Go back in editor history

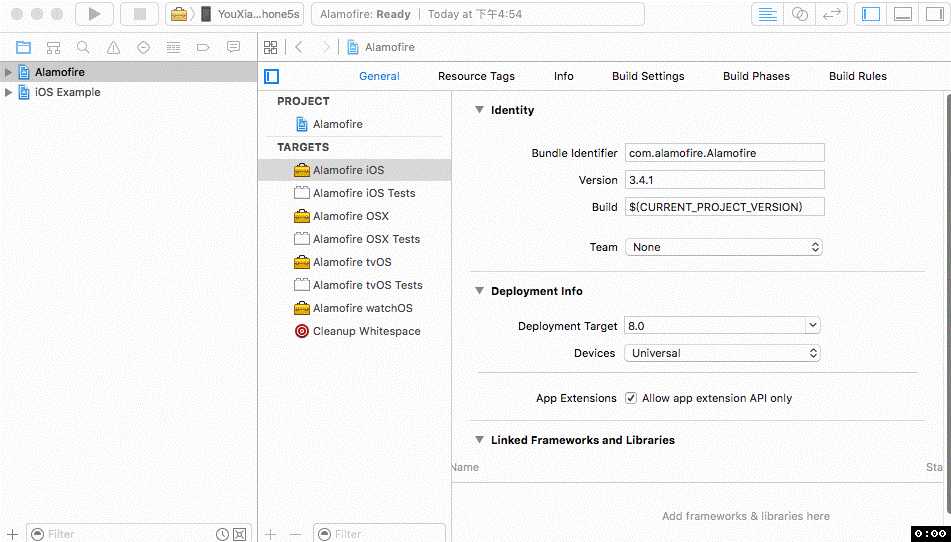(299, 47)
